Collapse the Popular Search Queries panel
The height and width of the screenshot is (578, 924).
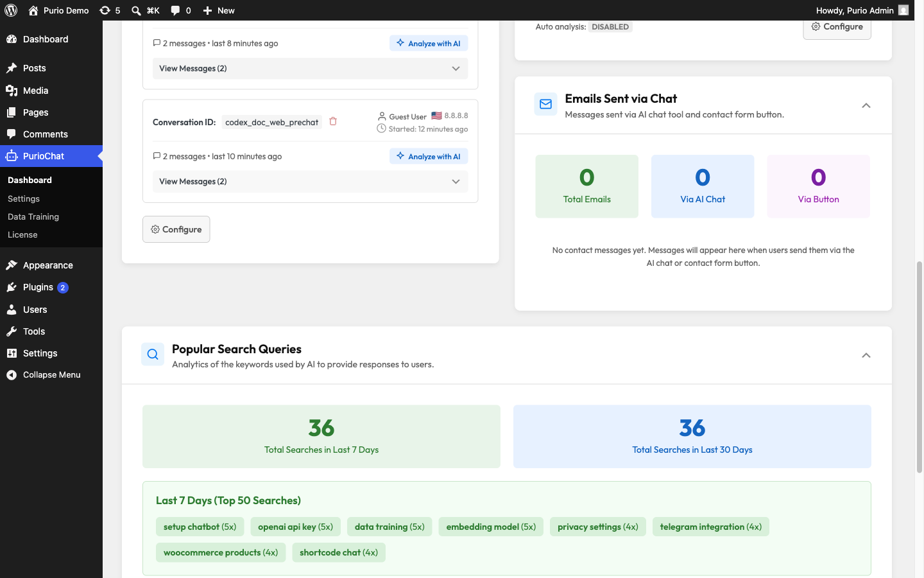[x=866, y=355]
